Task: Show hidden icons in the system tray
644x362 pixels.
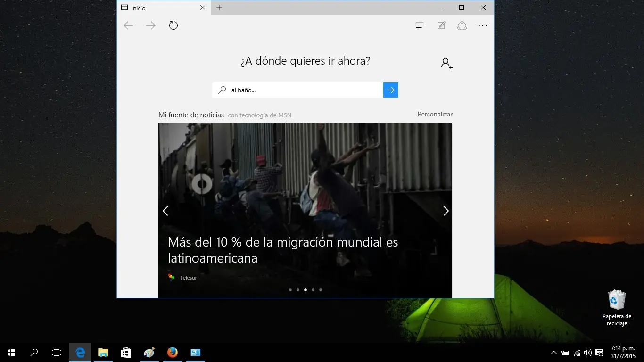Action: point(553,352)
